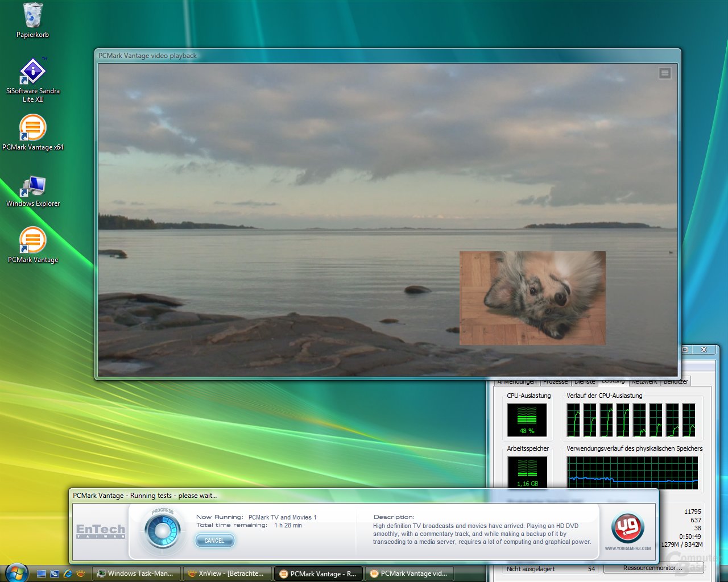Cancel the running PCMark tests

(214, 541)
